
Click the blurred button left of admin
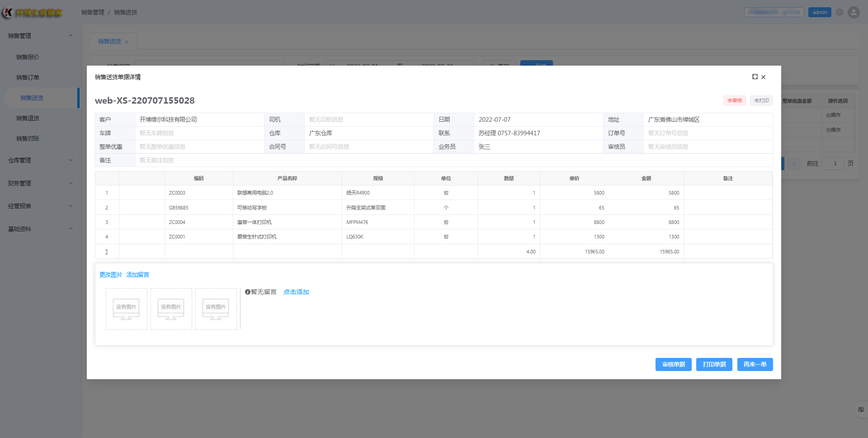tap(774, 12)
